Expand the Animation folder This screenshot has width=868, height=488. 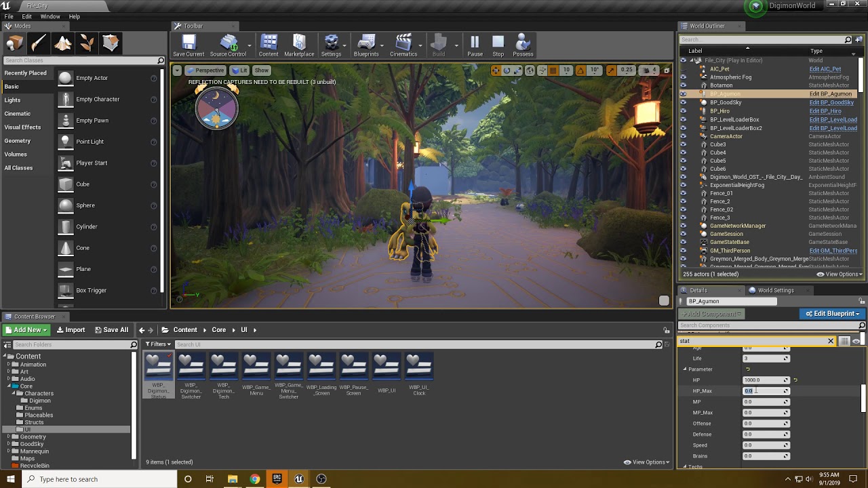(x=9, y=365)
